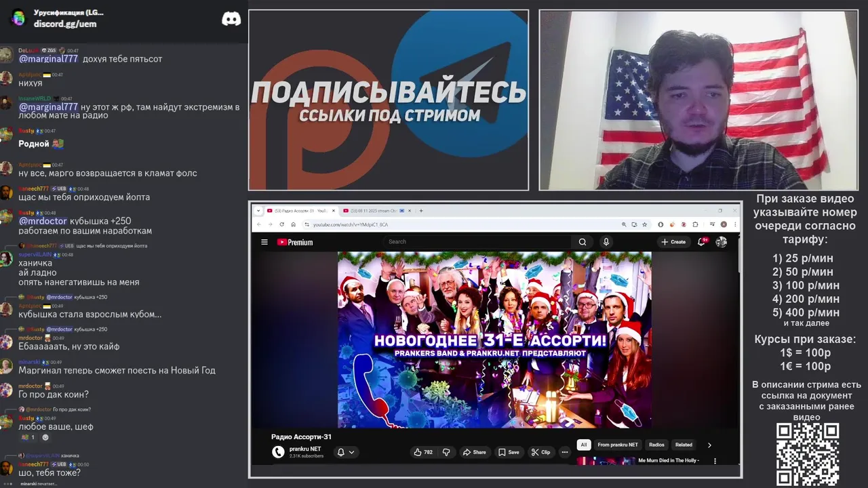Open Chrome three-dot menu
This screenshot has width=868, height=488.
pos(734,224)
